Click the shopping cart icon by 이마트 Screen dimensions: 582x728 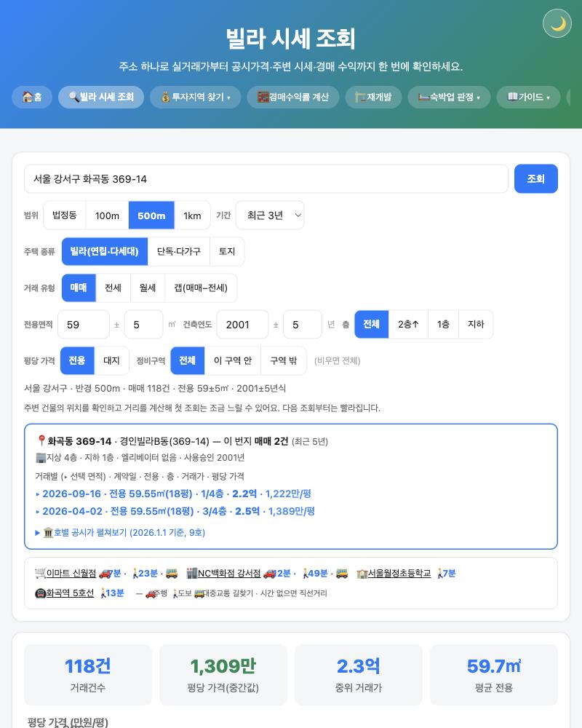coord(41,574)
